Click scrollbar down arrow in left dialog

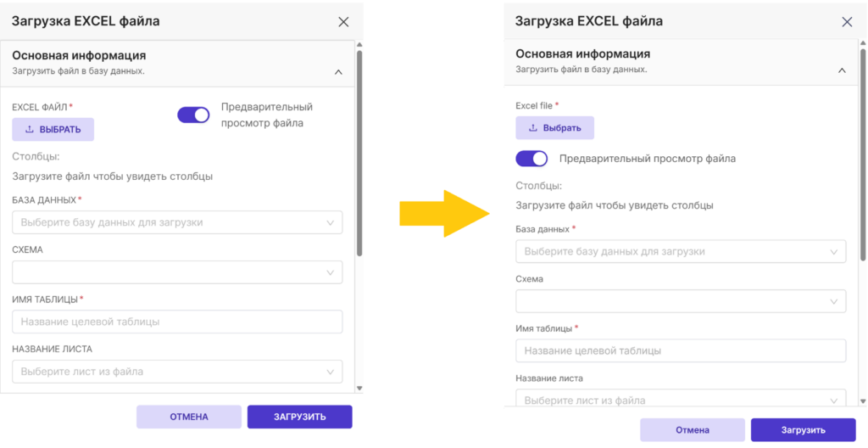[x=359, y=388]
